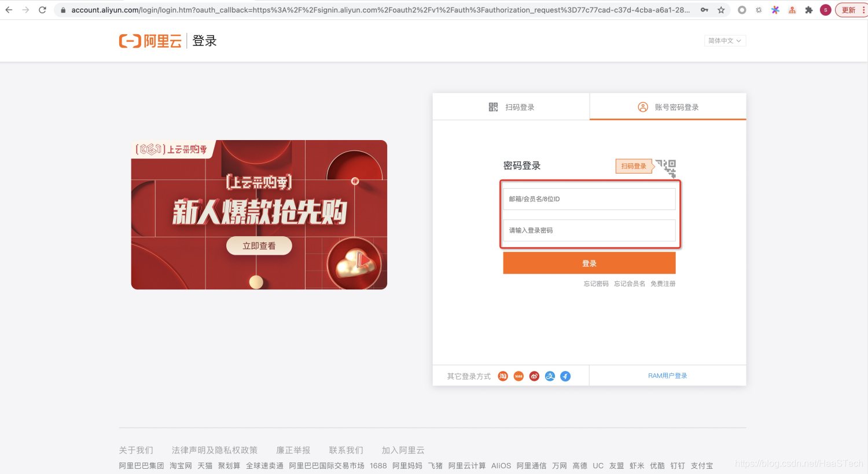Focus the 邮箱/会员名/8位ID input field
Image resolution: width=868 pixels, height=474 pixels.
589,199
